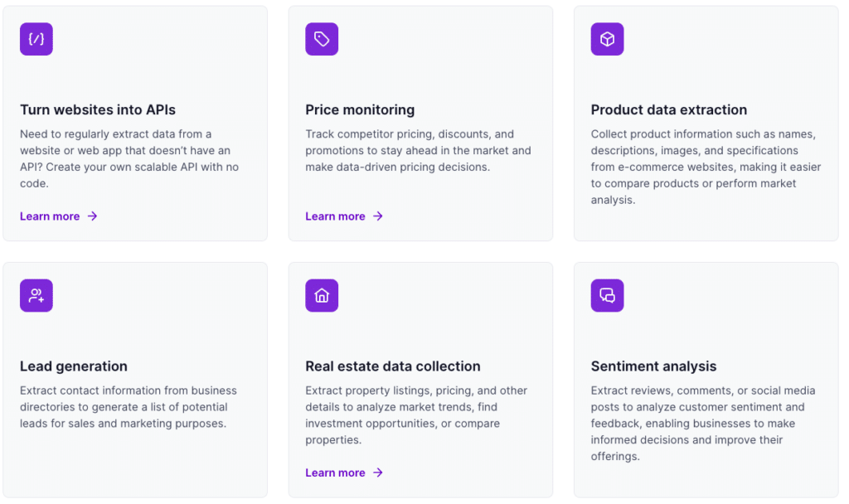Click the arrow after Learn more under Turn websites into APIs
This screenshot has height=504, width=849.
point(93,216)
